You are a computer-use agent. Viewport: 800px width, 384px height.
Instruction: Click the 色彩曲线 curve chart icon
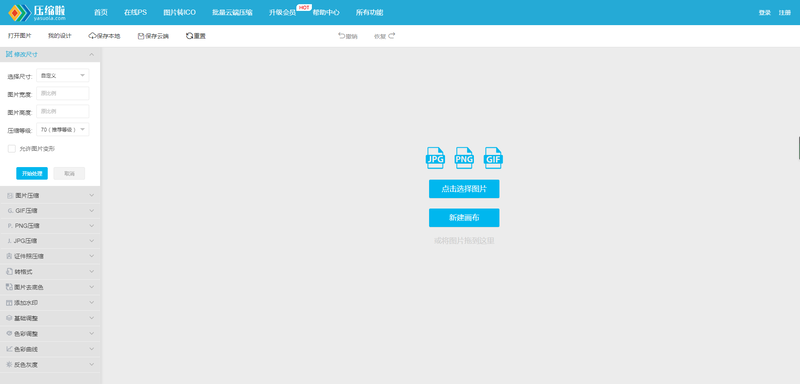[9, 349]
